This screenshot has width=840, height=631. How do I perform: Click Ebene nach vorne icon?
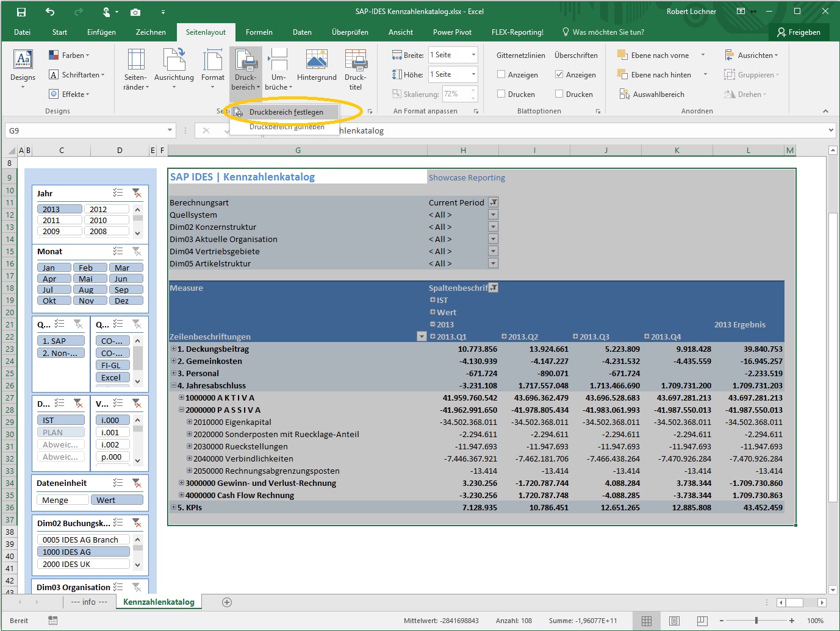point(623,55)
